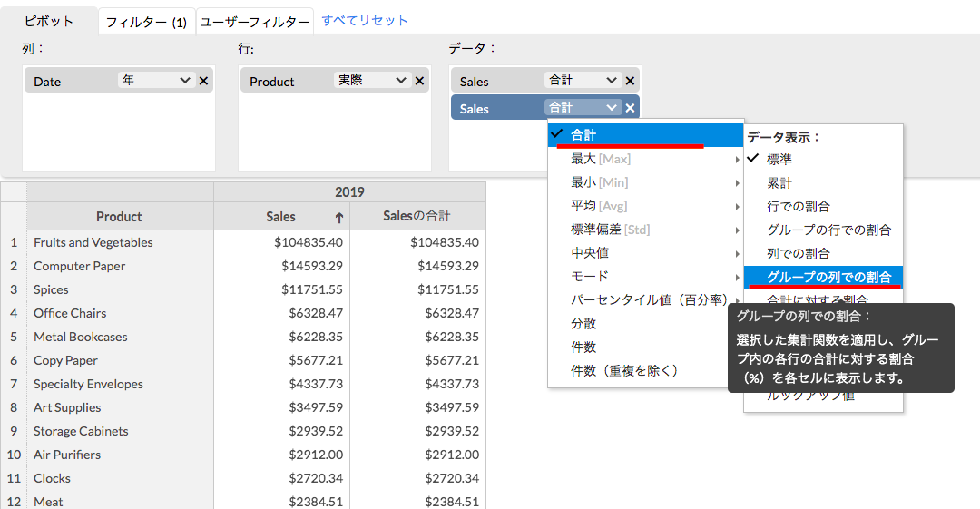Viewport: 980px width, 509px height.
Task: Select 累計 display mode
Action: 779,183
